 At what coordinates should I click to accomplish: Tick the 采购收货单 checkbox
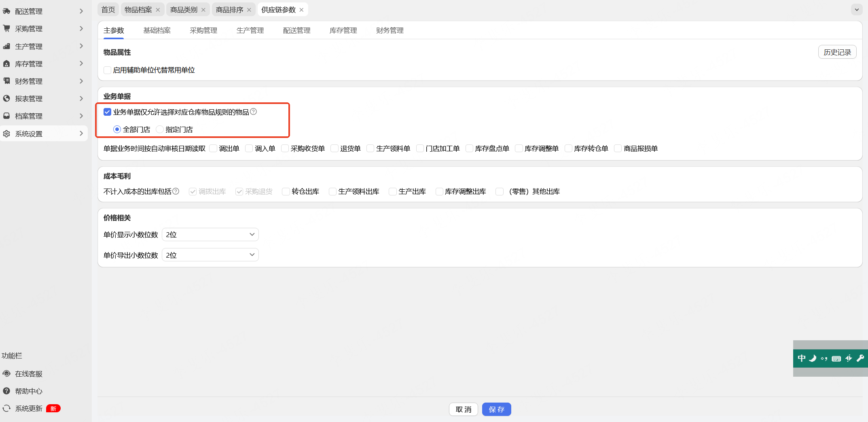click(x=285, y=148)
